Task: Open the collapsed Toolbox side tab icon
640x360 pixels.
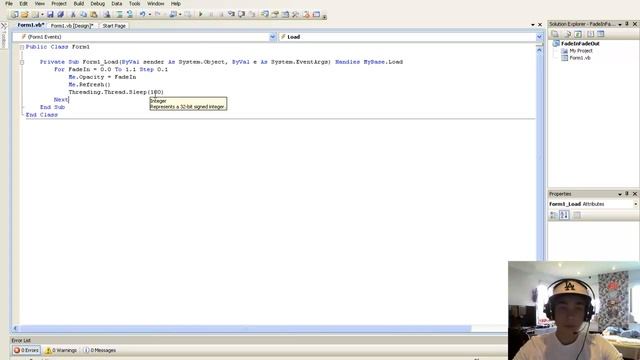Action: (4, 26)
